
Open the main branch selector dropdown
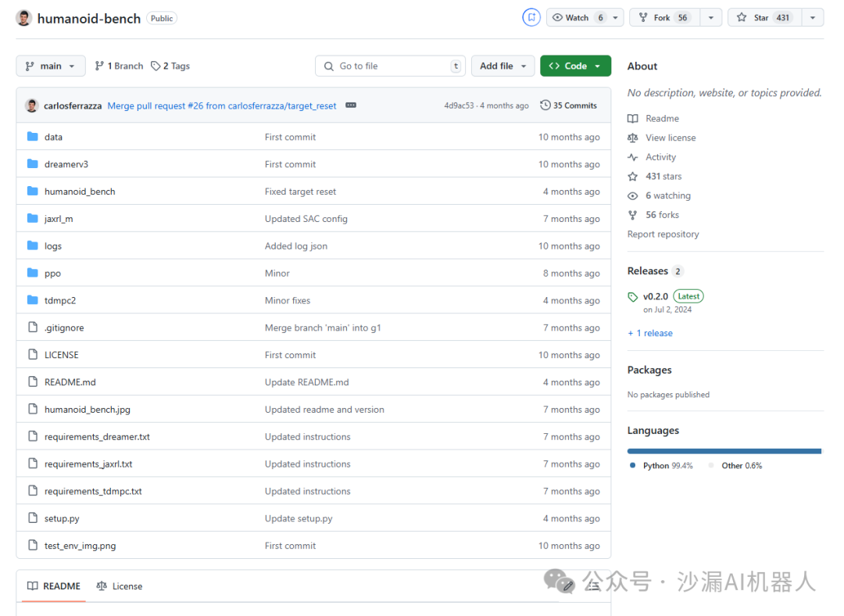pyautogui.click(x=51, y=66)
